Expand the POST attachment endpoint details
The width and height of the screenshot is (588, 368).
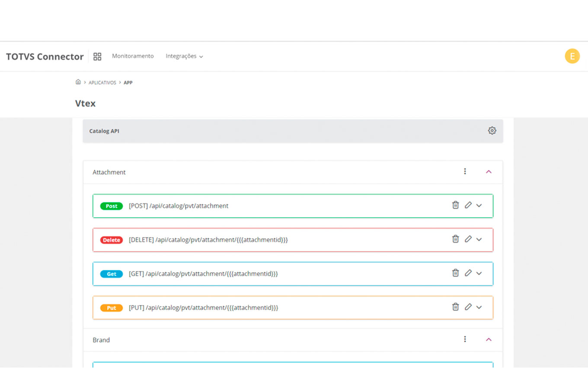pos(479,206)
